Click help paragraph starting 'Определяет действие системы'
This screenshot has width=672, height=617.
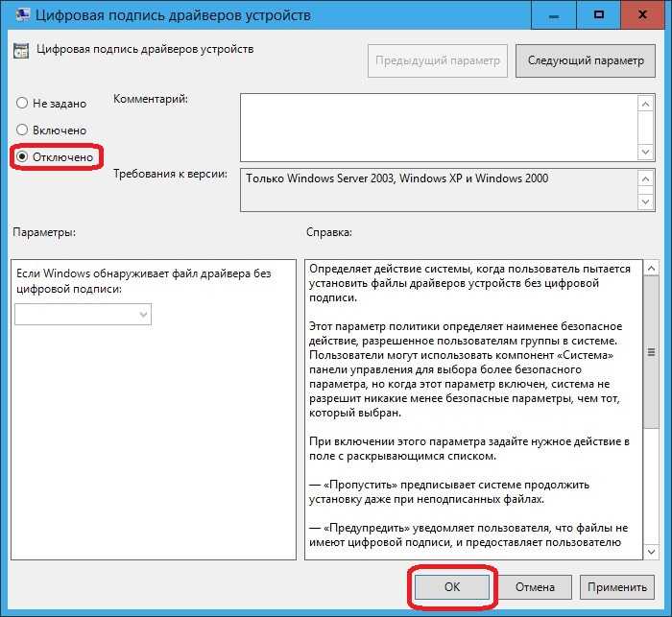point(469,283)
